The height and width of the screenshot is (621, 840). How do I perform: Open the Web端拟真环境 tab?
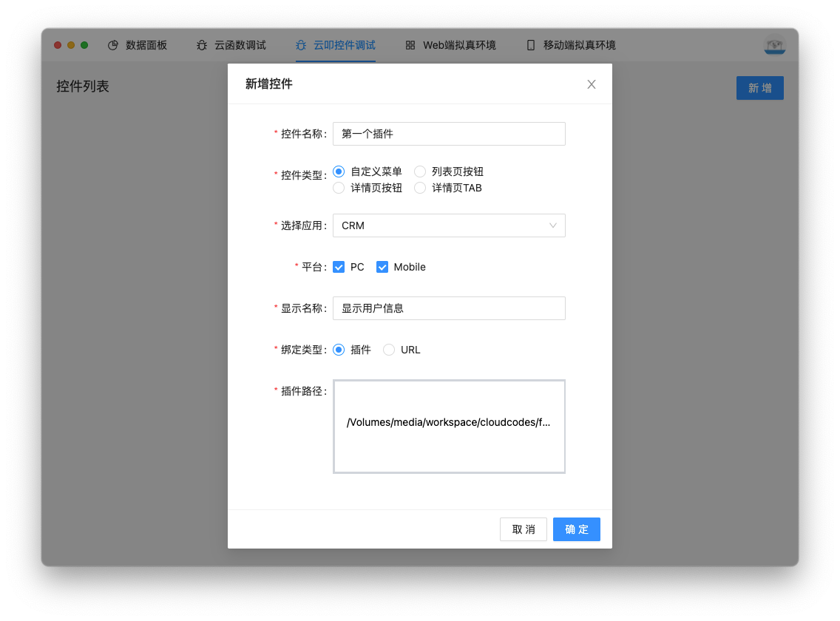459,45
